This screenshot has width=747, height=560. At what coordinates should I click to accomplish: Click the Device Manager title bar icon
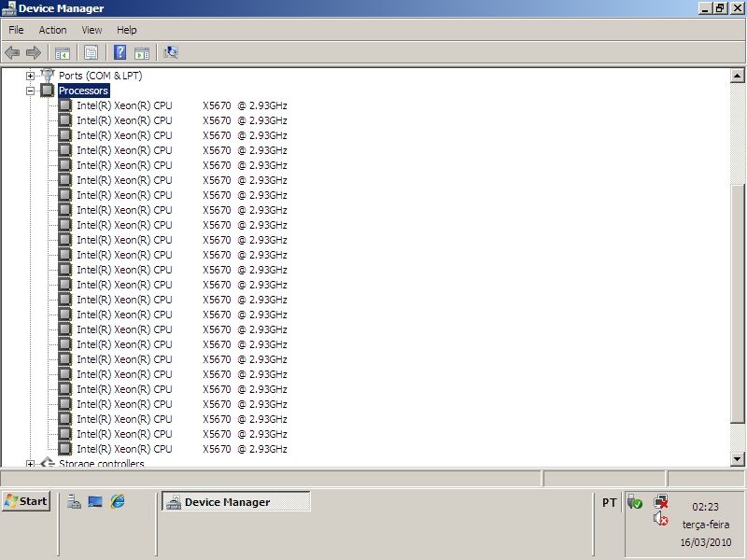(9, 8)
